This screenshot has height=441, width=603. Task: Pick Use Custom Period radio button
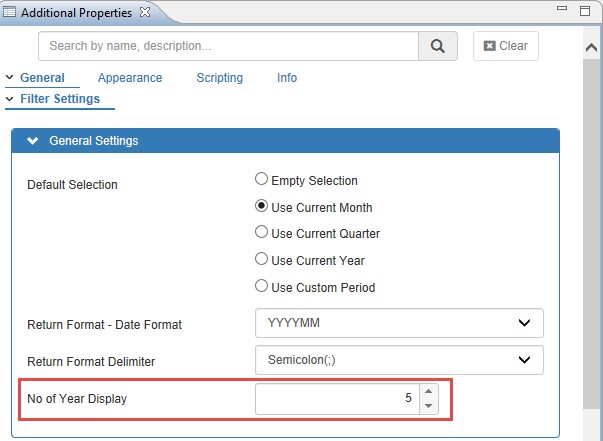click(262, 287)
